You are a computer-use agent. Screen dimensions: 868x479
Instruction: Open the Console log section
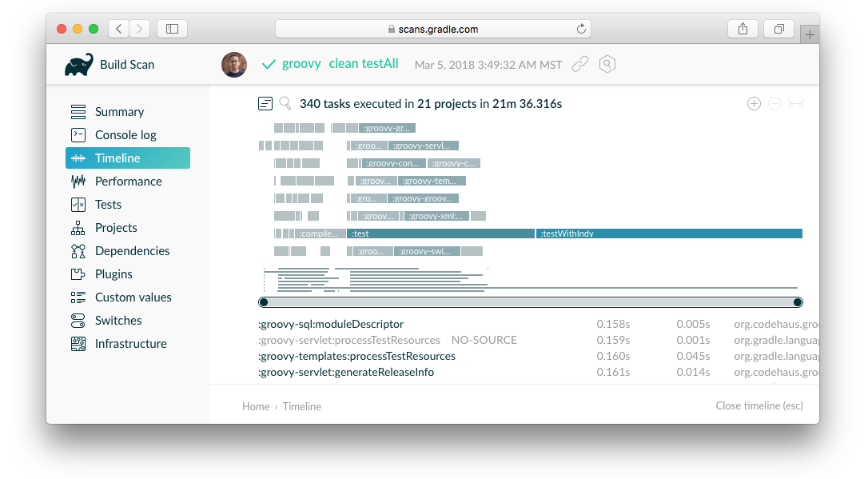point(125,135)
